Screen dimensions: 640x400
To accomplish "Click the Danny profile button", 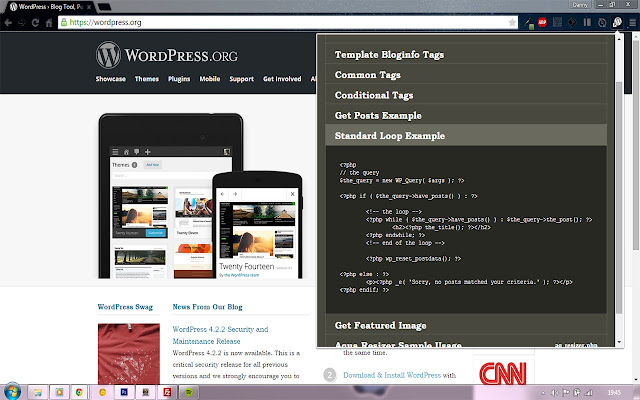I will 580,5.
